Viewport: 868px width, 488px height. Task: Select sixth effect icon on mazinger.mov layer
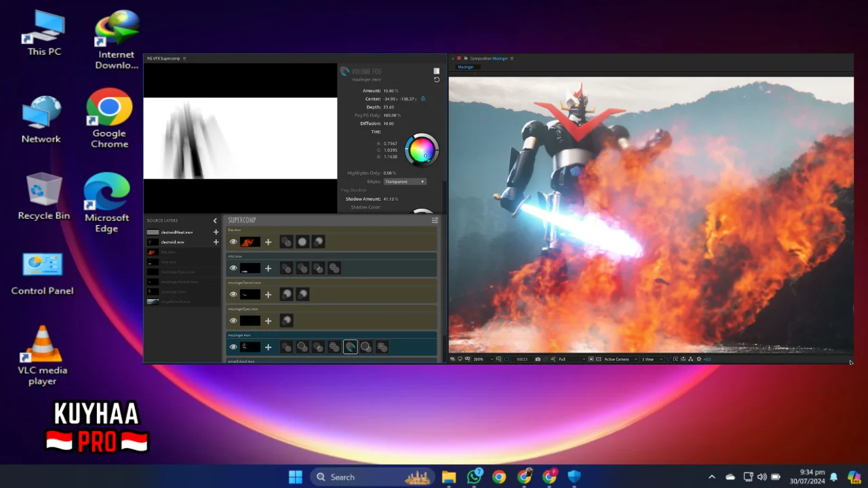tap(366, 347)
